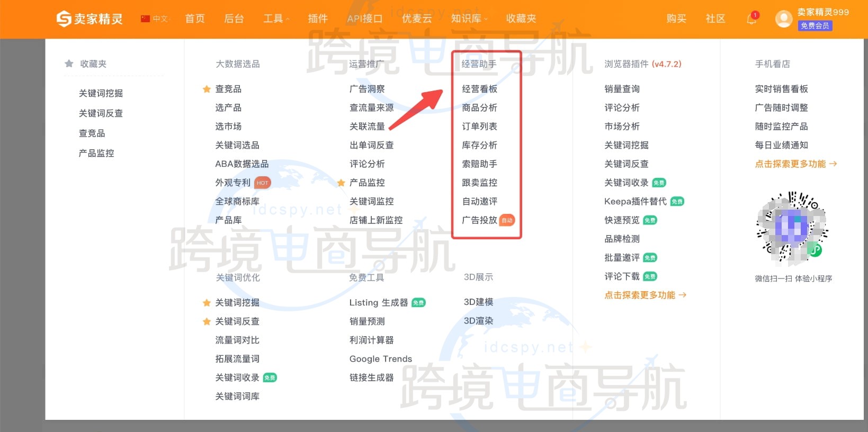Open the API接口 nav item
This screenshot has width=868, height=432.
[x=365, y=19]
